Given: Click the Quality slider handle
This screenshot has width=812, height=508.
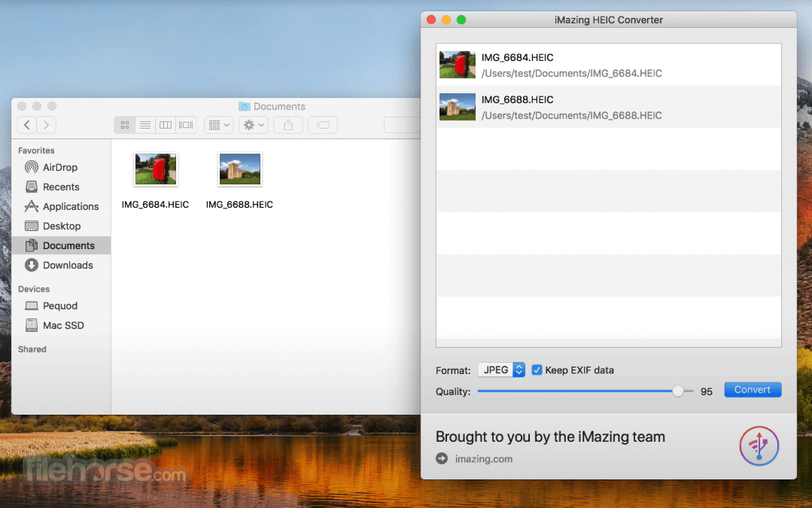Looking at the screenshot, I should pyautogui.click(x=677, y=391).
